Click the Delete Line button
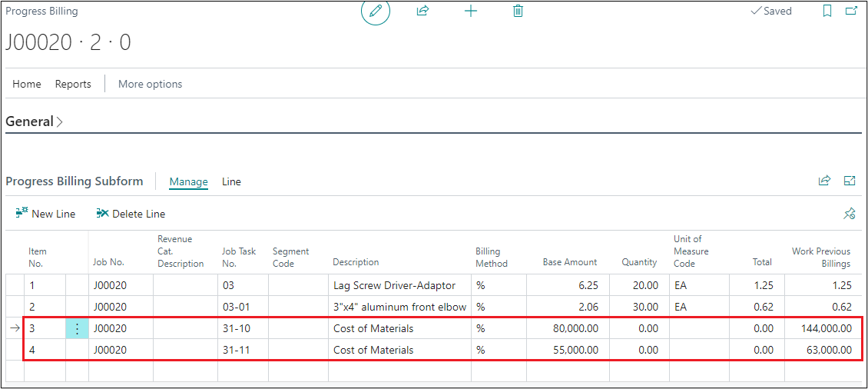 (131, 214)
